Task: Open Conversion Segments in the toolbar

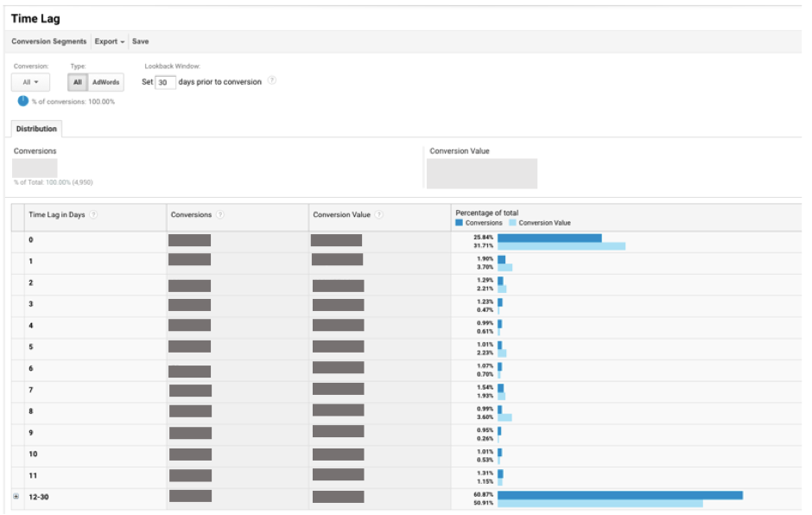Action: pyautogui.click(x=49, y=41)
